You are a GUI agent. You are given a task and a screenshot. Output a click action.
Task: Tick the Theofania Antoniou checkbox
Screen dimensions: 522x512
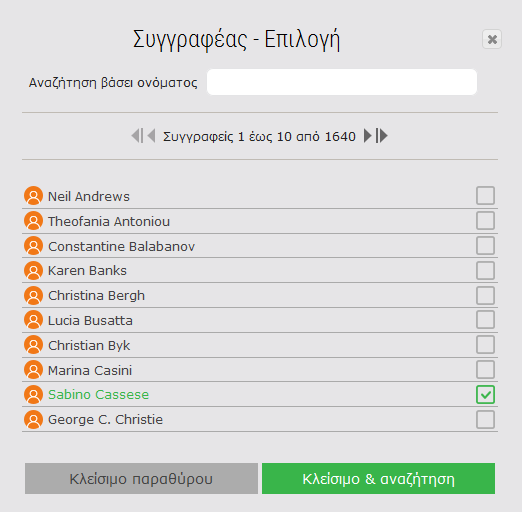point(485,221)
